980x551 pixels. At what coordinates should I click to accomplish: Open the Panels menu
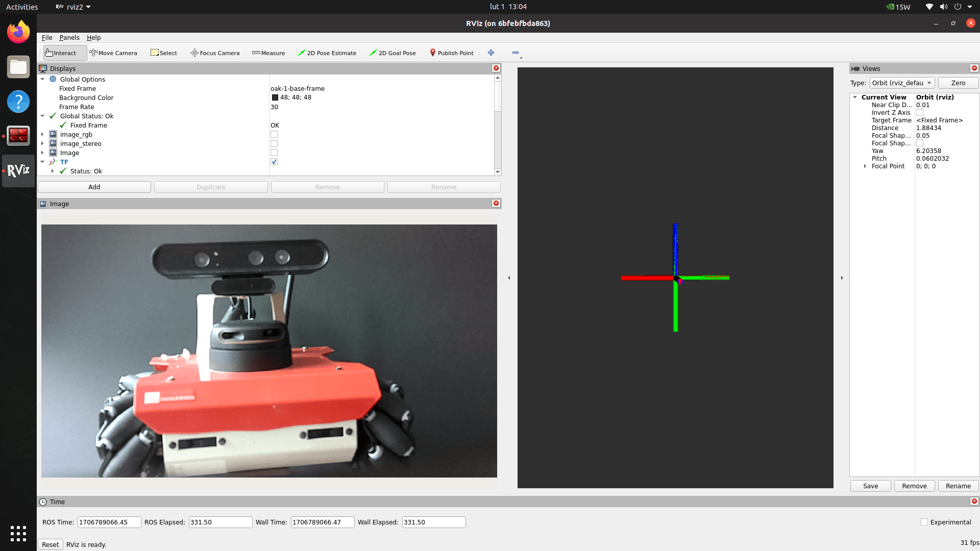[69, 37]
